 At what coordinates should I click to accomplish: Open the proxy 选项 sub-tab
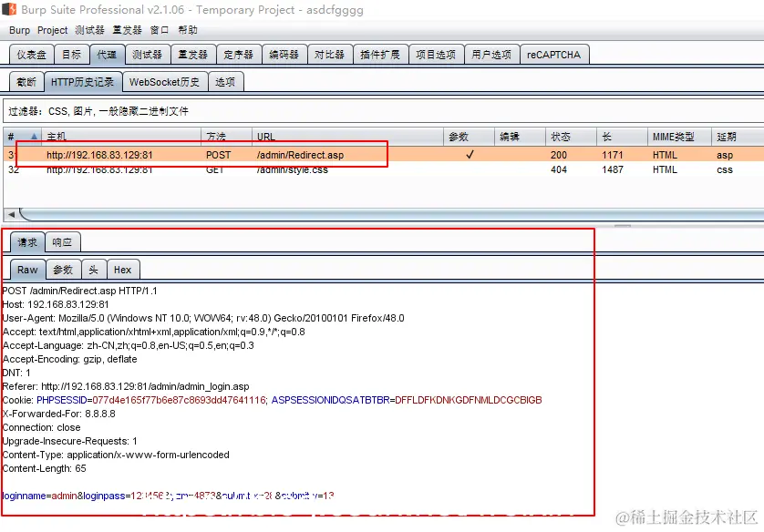pos(225,82)
